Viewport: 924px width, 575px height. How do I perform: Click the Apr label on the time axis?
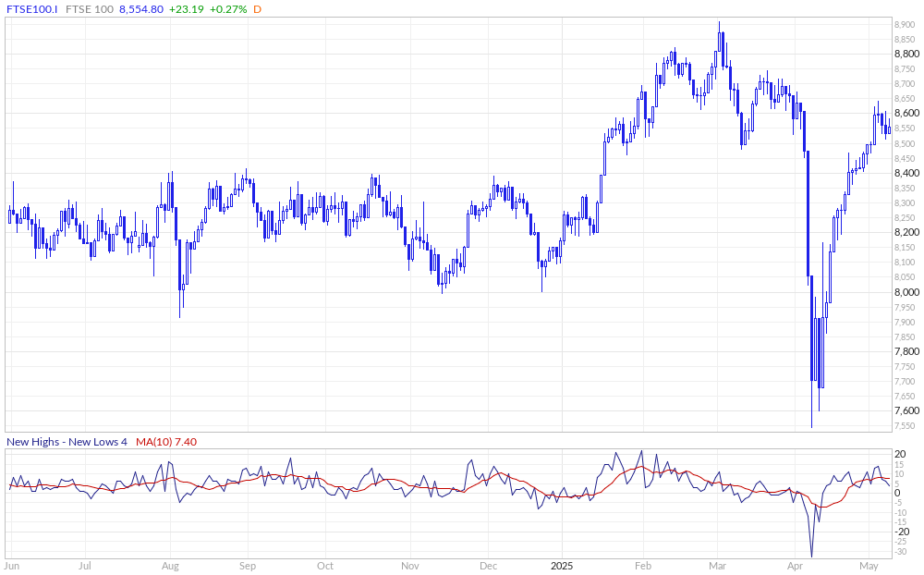tap(795, 566)
